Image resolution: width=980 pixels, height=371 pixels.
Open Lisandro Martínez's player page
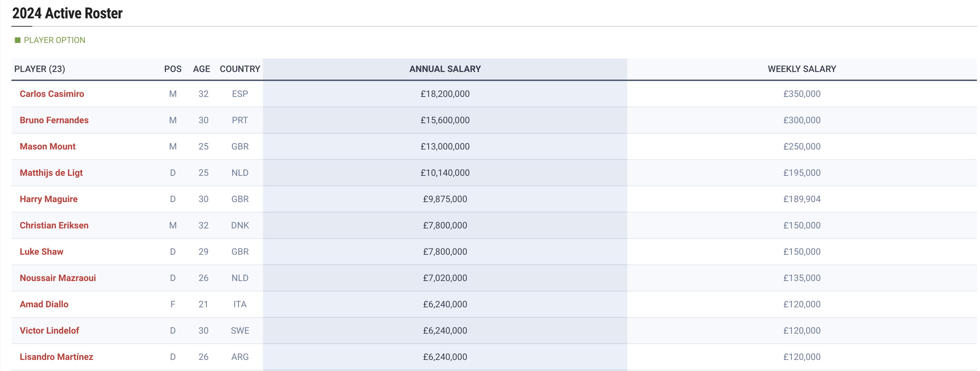[56, 356]
